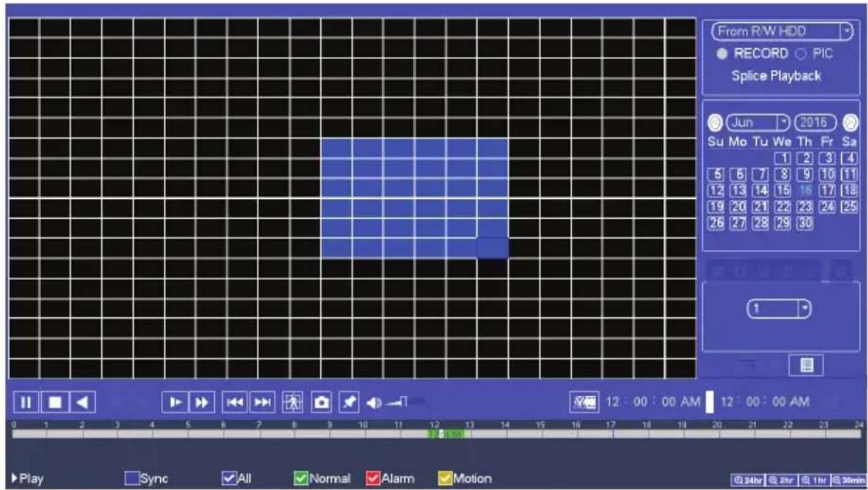Toggle the Sync checkbox
The image size is (868, 490).
pyautogui.click(x=133, y=478)
